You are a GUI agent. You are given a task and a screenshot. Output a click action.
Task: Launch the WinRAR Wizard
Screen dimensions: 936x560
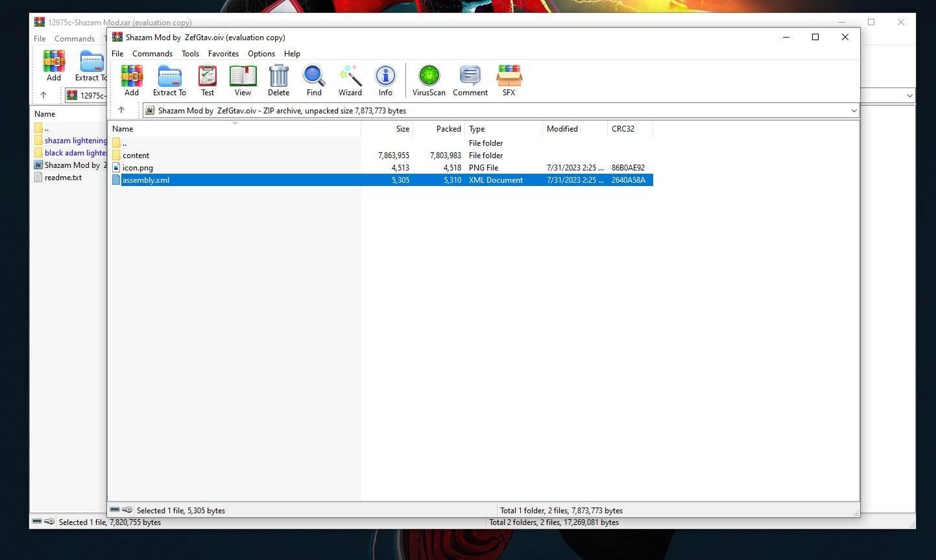tap(350, 78)
